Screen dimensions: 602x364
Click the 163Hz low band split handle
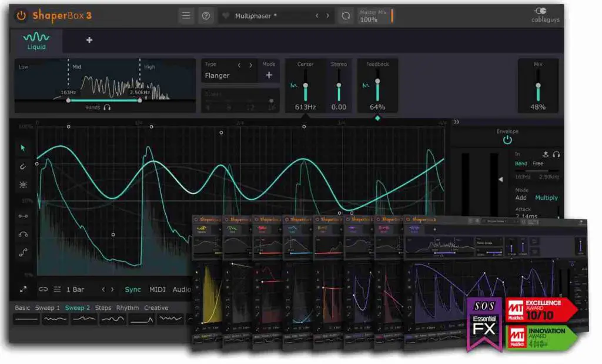[68, 101]
